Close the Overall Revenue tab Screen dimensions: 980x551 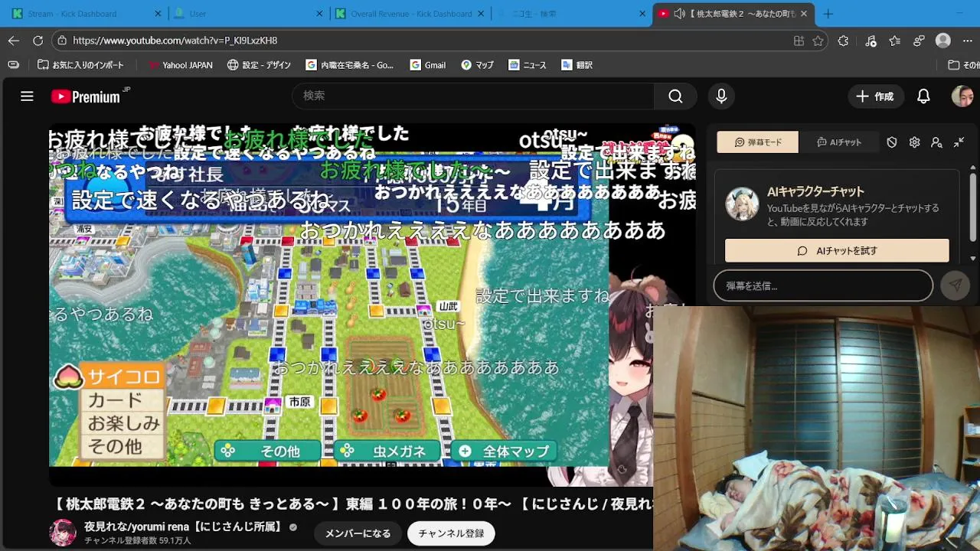[482, 14]
